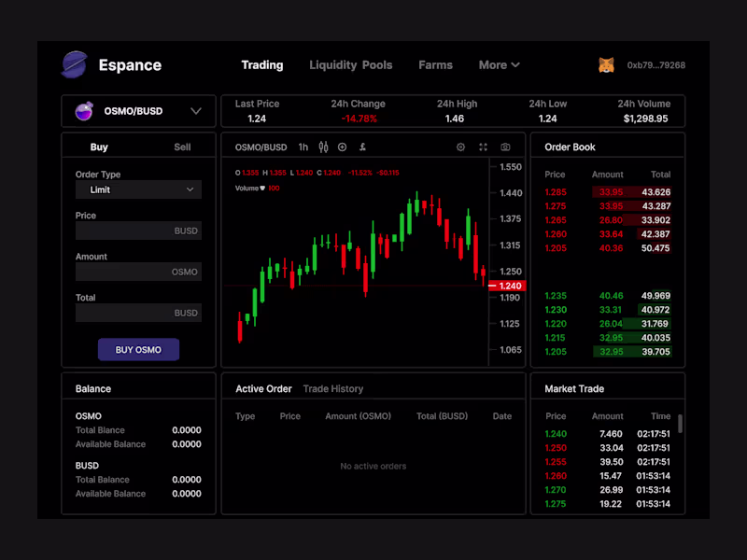Focus the Price BUSD input field

coord(138,231)
